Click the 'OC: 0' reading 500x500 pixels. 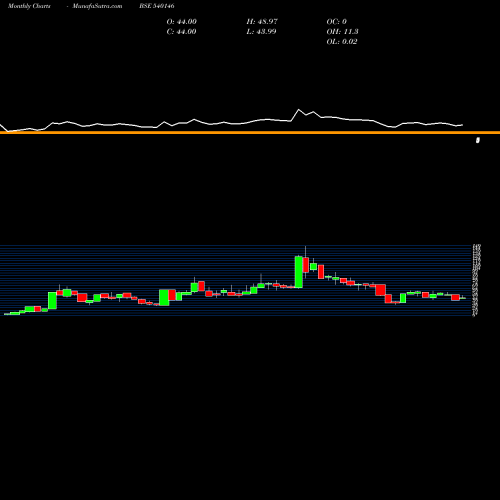337,22
